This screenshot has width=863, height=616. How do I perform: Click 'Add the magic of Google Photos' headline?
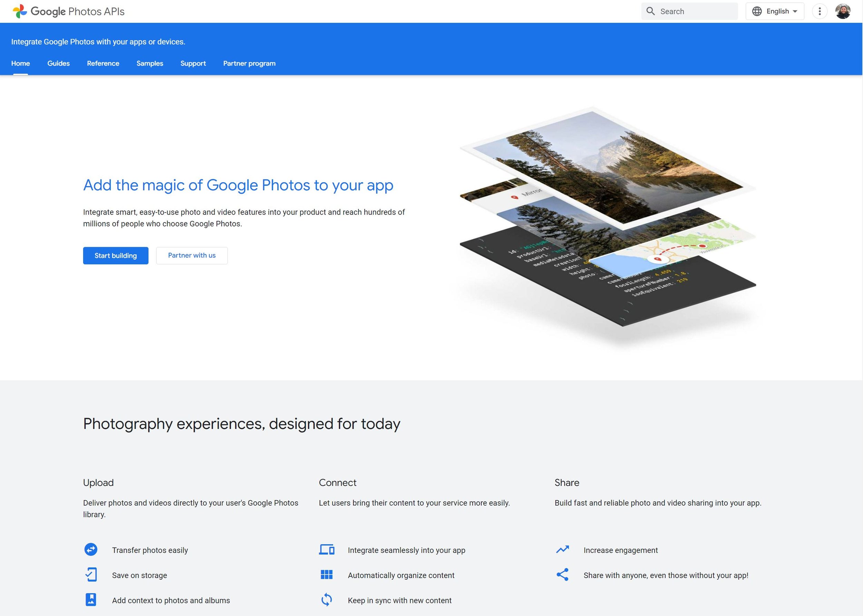pos(238,185)
